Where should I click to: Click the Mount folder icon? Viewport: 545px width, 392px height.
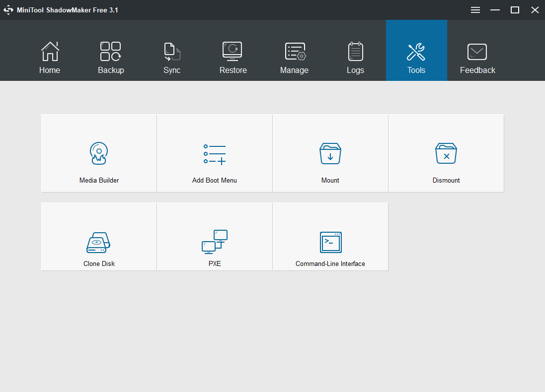[x=330, y=153]
